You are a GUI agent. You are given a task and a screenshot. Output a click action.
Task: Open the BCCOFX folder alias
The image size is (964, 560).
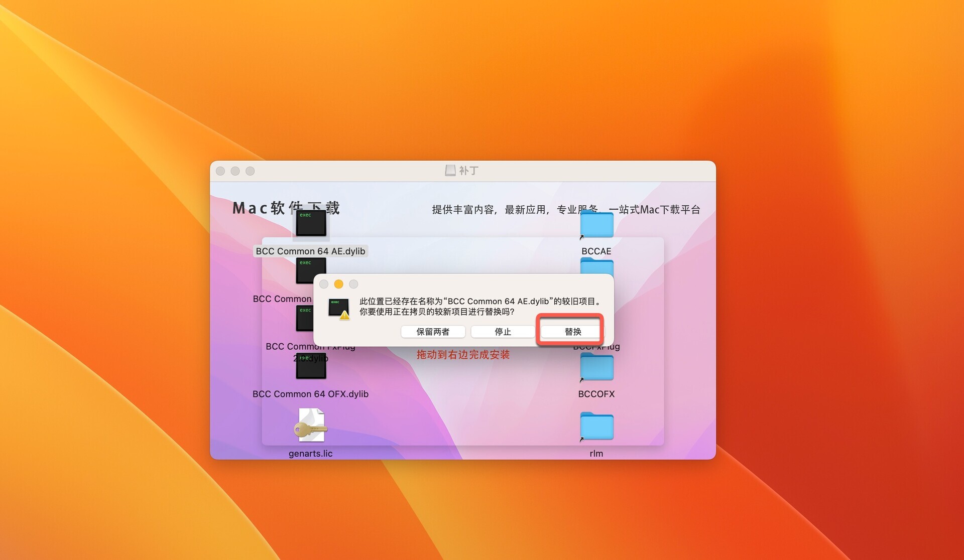point(596,367)
